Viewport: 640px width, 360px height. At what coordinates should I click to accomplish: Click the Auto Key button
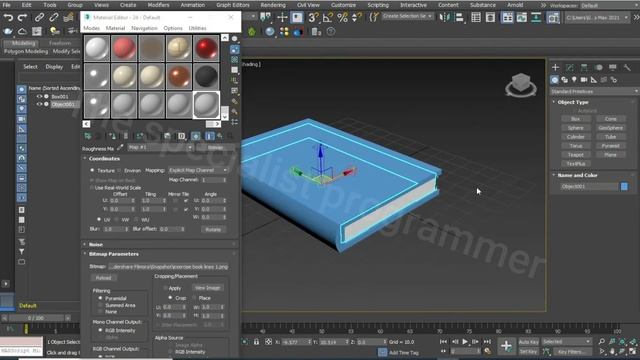click(528, 342)
